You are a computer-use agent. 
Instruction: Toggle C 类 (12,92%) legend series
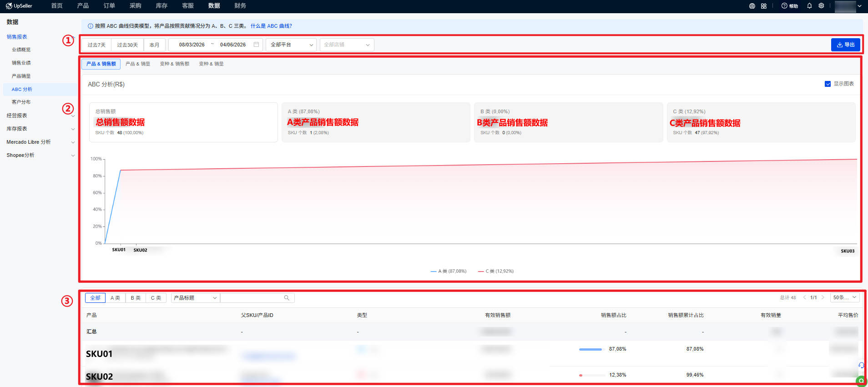(x=496, y=271)
